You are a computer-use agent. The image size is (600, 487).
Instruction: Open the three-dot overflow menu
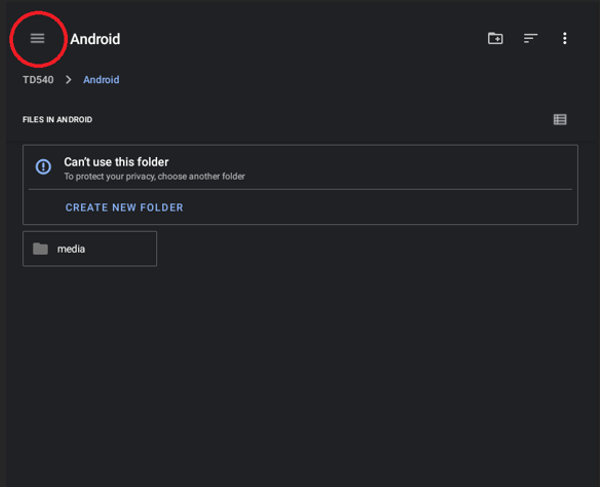pos(564,38)
